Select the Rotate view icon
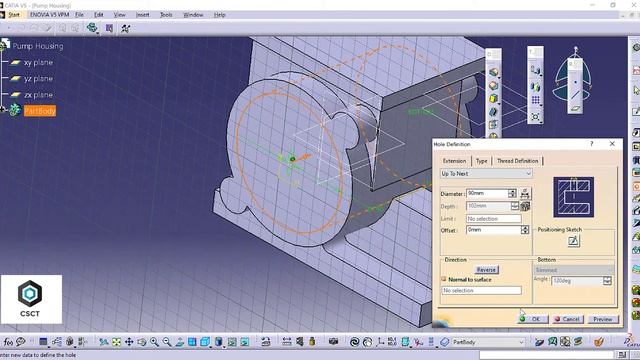 click(142, 342)
